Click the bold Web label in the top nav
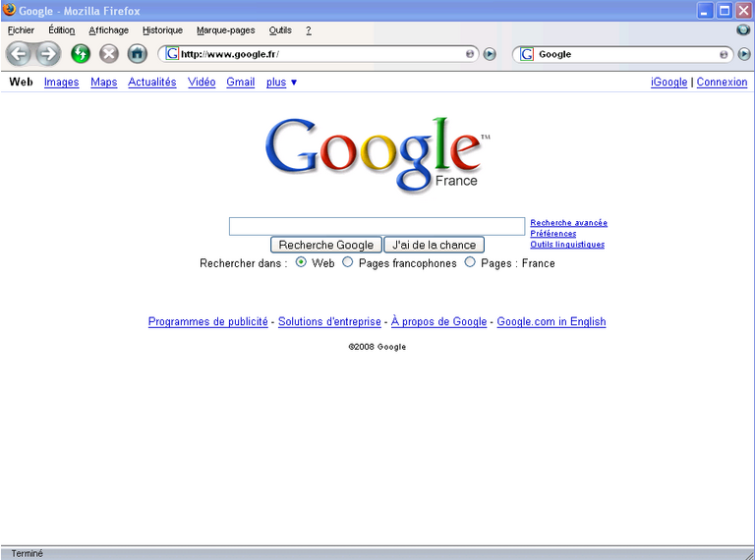 pyautogui.click(x=22, y=83)
